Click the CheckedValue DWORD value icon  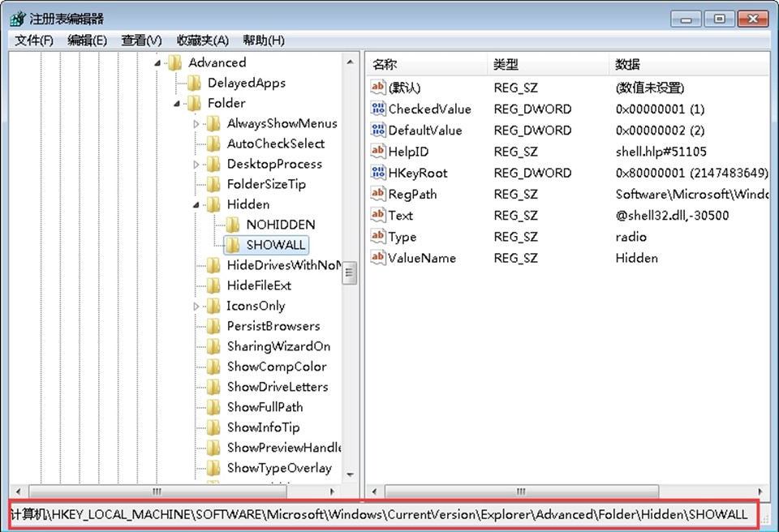pyautogui.click(x=378, y=109)
